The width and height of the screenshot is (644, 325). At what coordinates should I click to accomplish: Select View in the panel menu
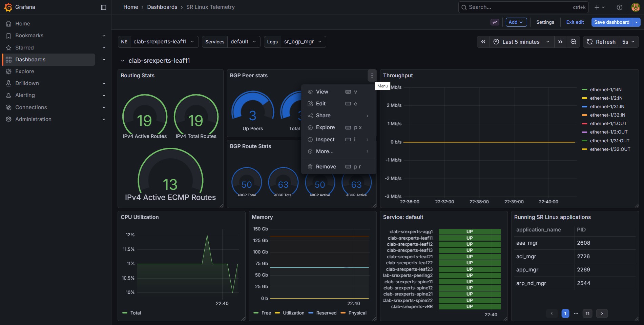[x=338, y=92]
